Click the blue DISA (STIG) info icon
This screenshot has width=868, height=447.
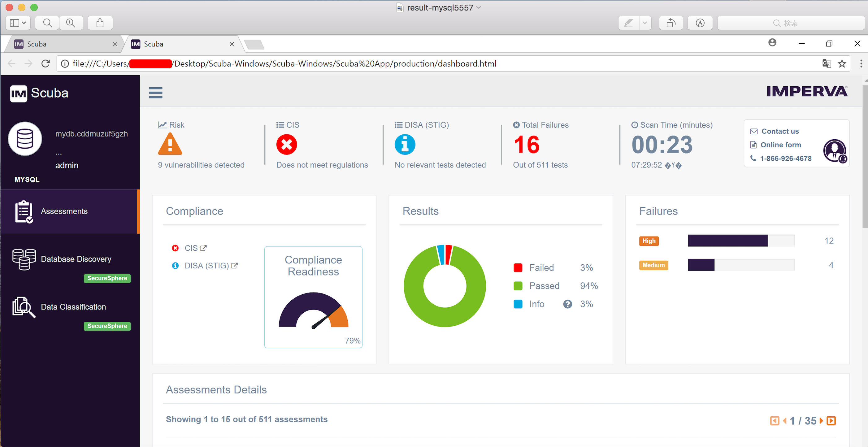[405, 145]
